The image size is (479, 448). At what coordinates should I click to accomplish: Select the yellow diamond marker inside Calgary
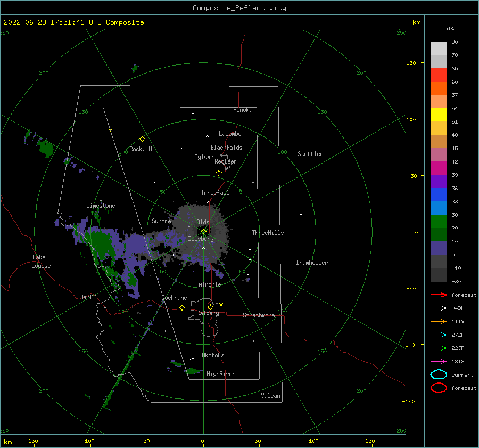point(210,307)
